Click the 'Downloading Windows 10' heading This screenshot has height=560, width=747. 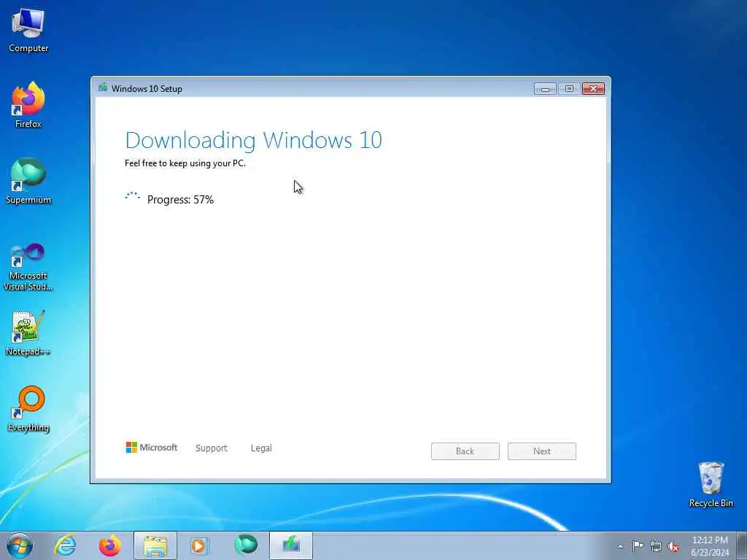[253, 141]
